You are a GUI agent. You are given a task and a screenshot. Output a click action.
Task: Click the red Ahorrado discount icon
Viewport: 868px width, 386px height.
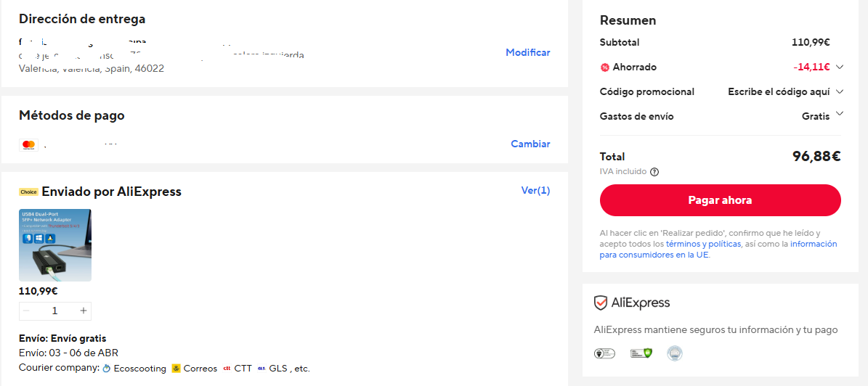(604, 67)
